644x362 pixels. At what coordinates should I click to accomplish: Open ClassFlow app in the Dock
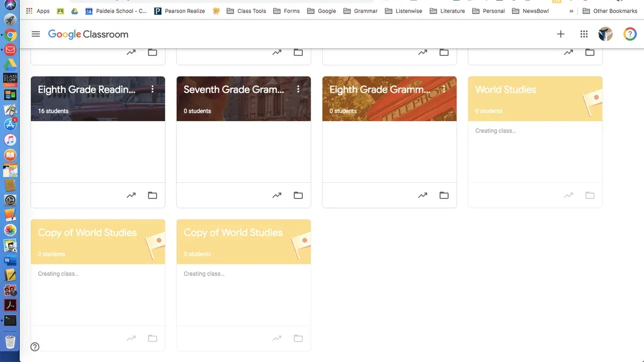pyautogui.click(x=10, y=79)
